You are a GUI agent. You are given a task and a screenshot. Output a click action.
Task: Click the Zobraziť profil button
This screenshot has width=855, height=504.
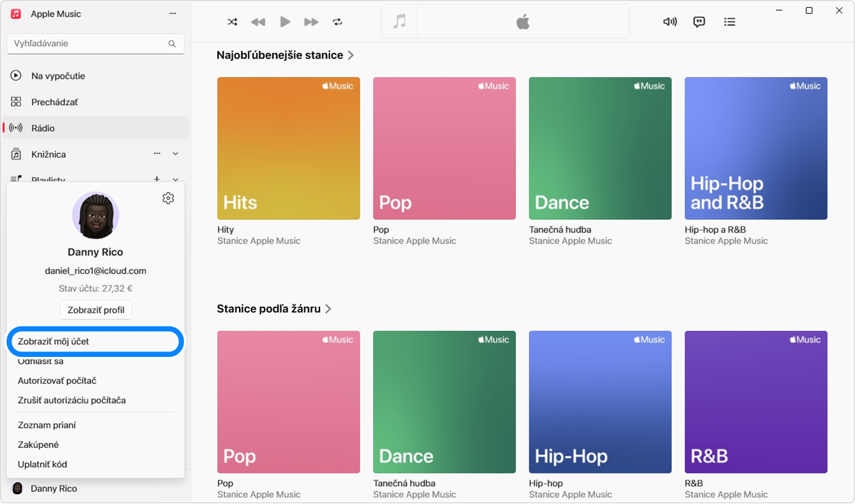(96, 310)
